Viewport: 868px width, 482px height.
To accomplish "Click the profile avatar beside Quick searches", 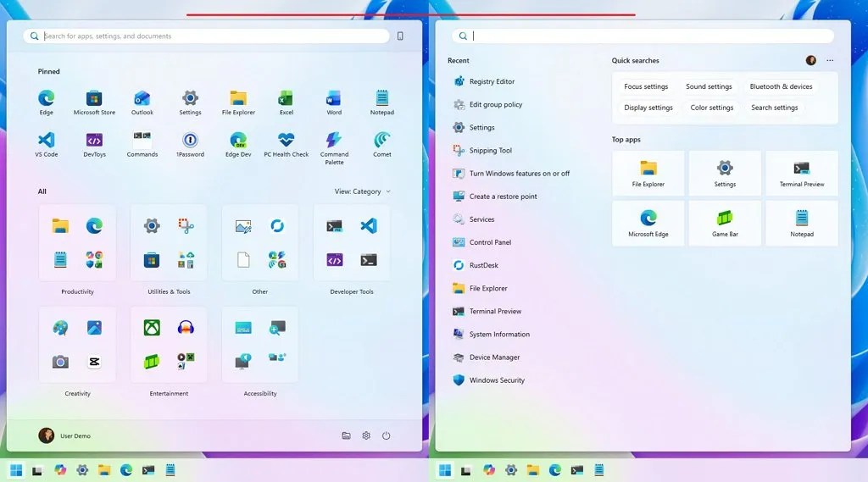I will coord(811,60).
